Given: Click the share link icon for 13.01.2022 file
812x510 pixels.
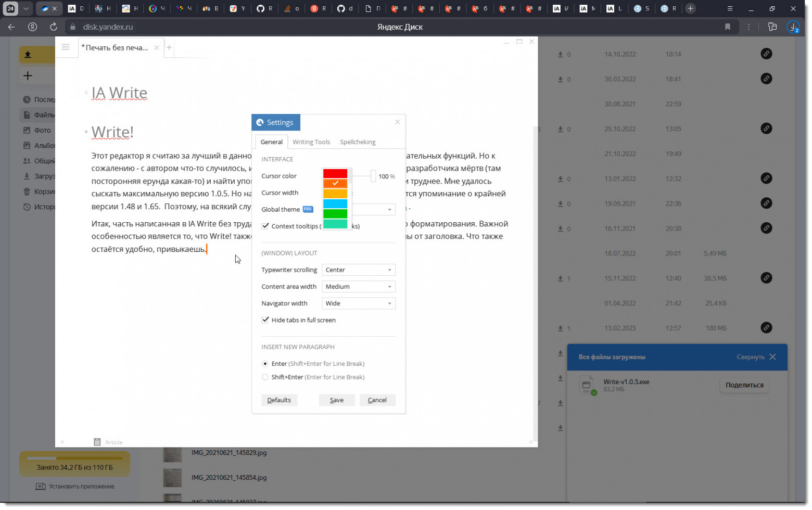Looking at the screenshot, I should click(x=766, y=178).
